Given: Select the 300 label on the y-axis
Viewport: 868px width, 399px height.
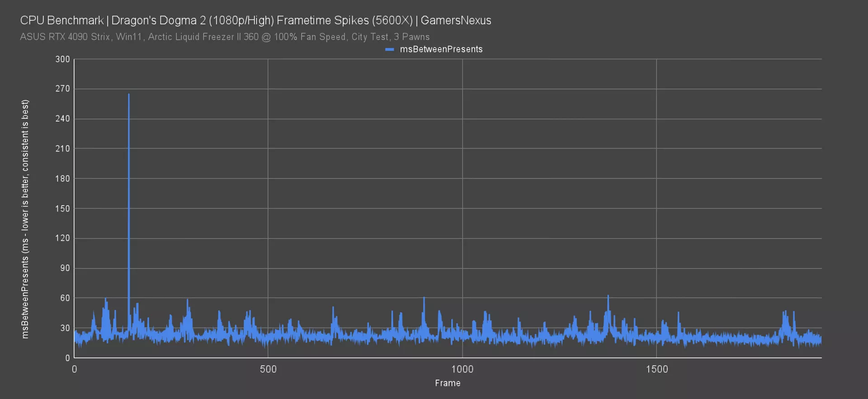Looking at the screenshot, I should [62, 59].
